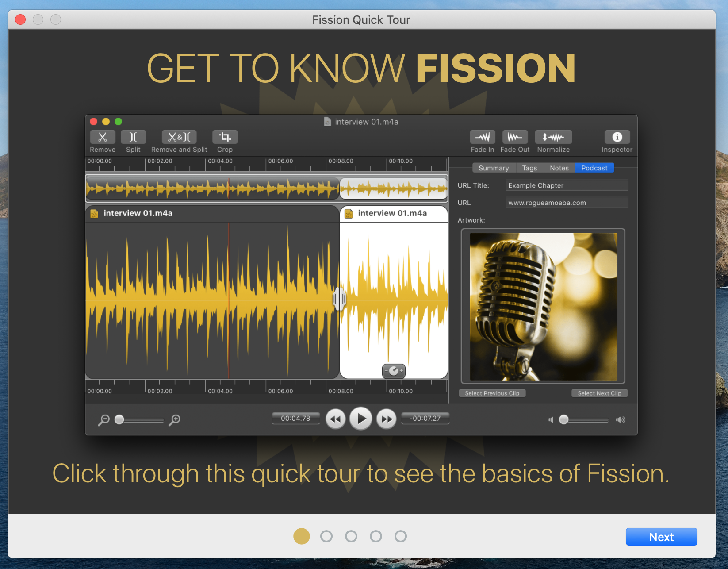The image size is (728, 569).
Task: Click the low volume speaker icon
Action: click(551, 420)
